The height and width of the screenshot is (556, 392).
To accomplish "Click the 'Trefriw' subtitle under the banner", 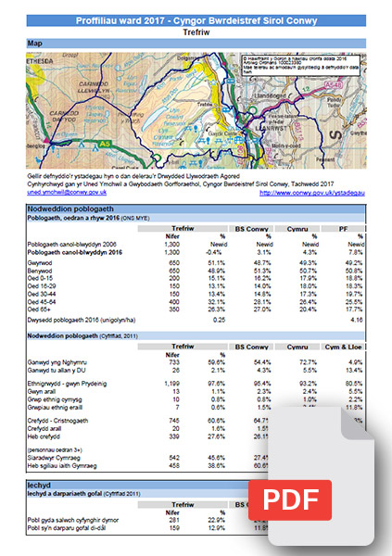I will click(196, 32).
